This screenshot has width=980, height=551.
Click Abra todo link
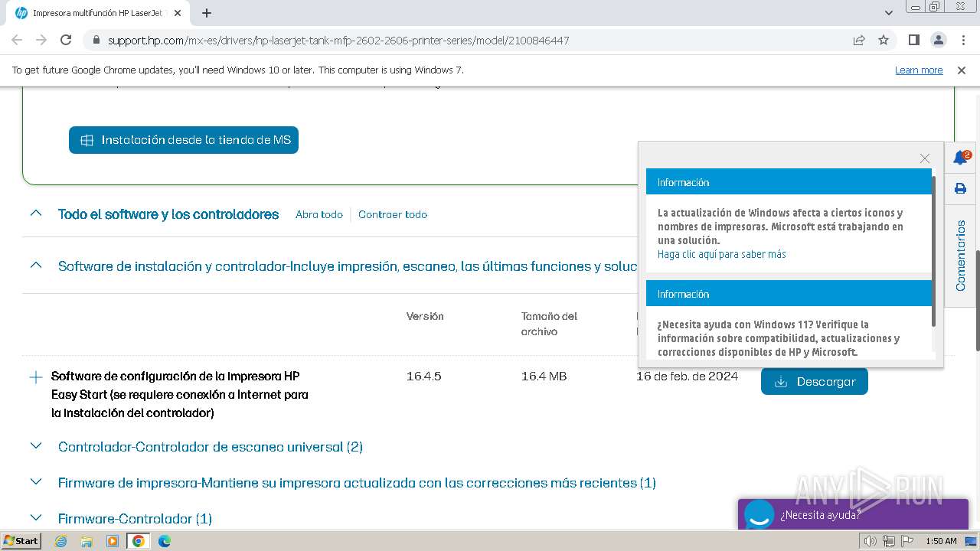[x=319, y=214]
